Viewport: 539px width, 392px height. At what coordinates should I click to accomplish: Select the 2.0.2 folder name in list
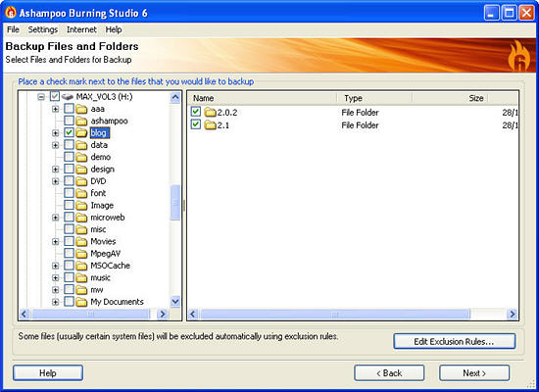pyautogui.click(x=227, y=113)
